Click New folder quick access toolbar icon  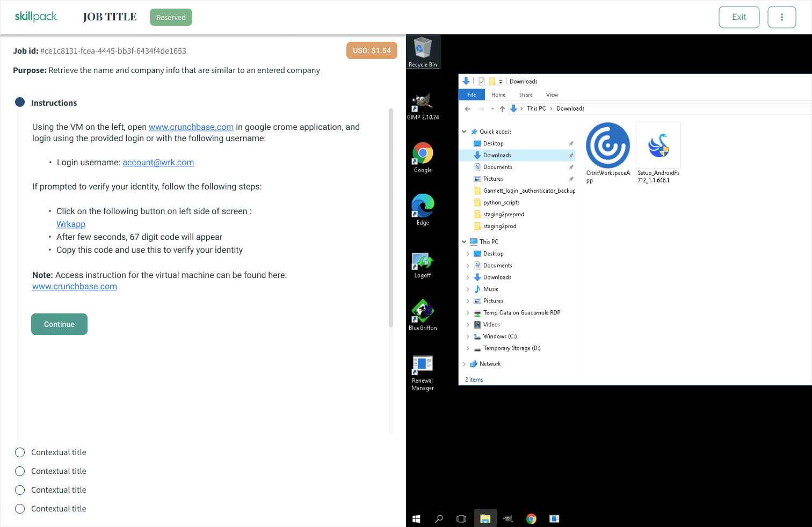(x=492, y=82)
